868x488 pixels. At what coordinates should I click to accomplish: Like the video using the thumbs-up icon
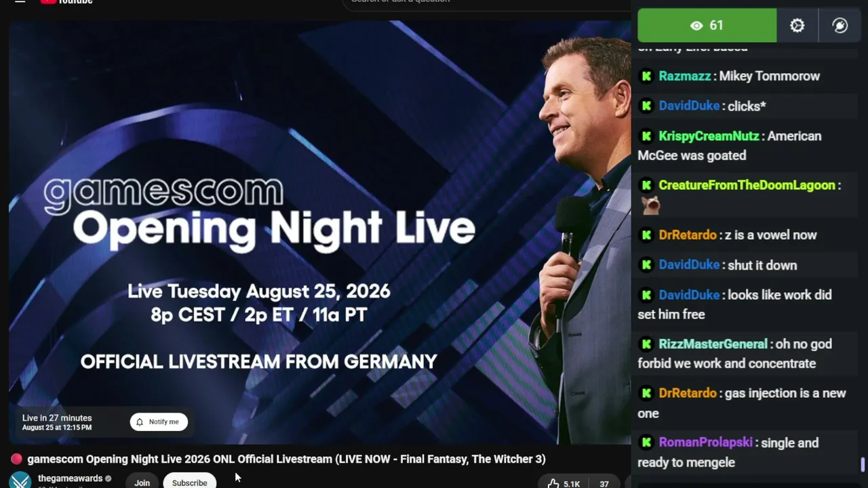(553, 483)
